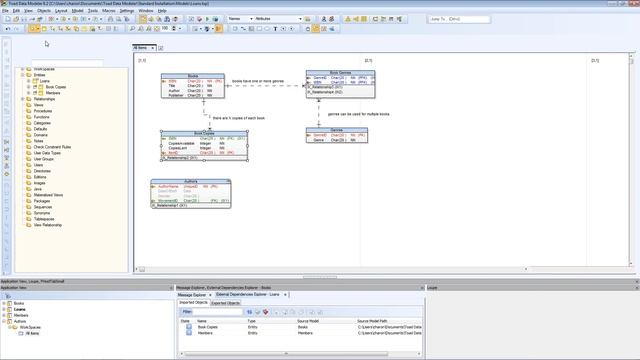The width and height of the screenshot is (640, 360).
Task: Click the icon beside Attributes dropdown
Action: click(308, 19)
